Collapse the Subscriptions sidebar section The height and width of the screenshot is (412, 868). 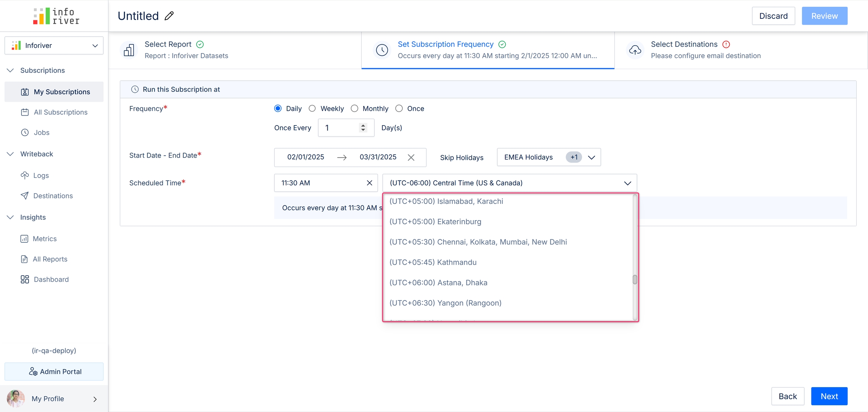click(x=11, y=70)
